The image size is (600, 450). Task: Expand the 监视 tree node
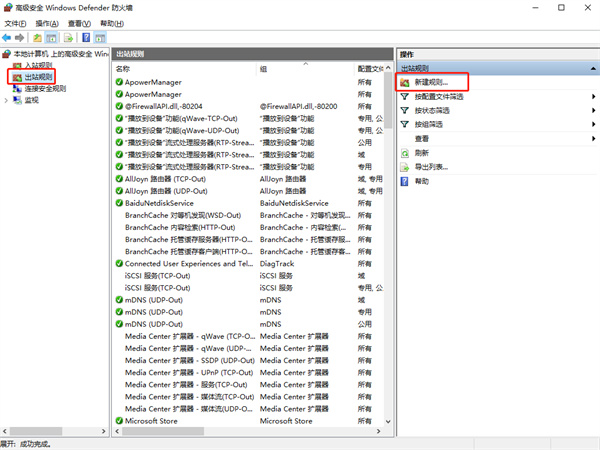5,100
